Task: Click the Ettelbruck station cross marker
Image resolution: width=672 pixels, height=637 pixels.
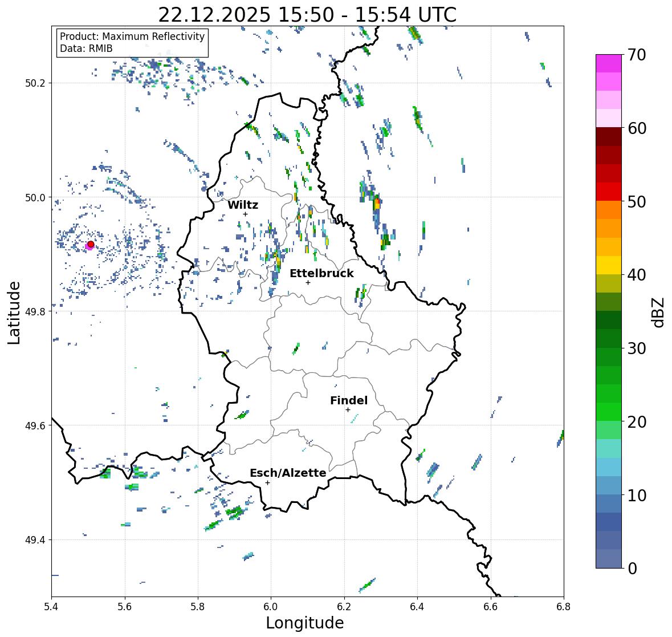Action: 308,282
